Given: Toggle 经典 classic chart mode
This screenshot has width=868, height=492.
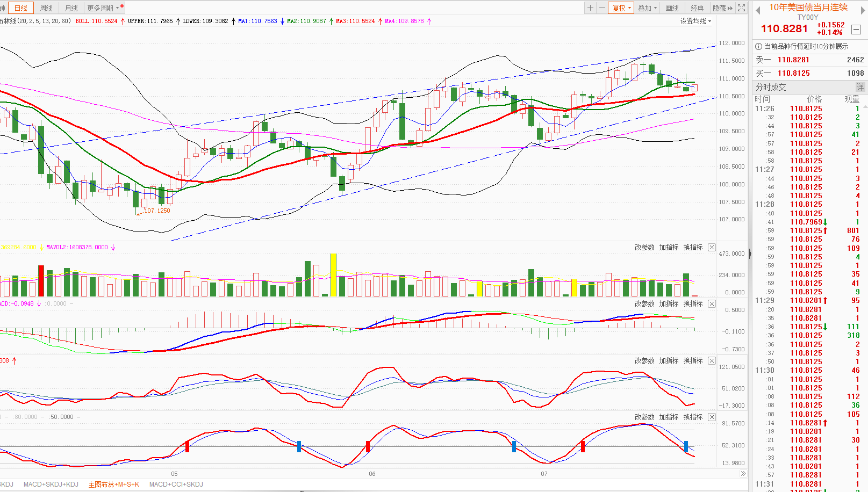Looking at the screenshot, I should click(697, 8).
